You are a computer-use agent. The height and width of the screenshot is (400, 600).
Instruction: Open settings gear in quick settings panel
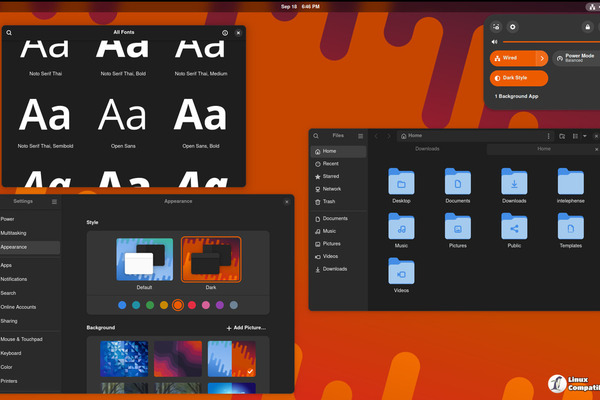513,27
